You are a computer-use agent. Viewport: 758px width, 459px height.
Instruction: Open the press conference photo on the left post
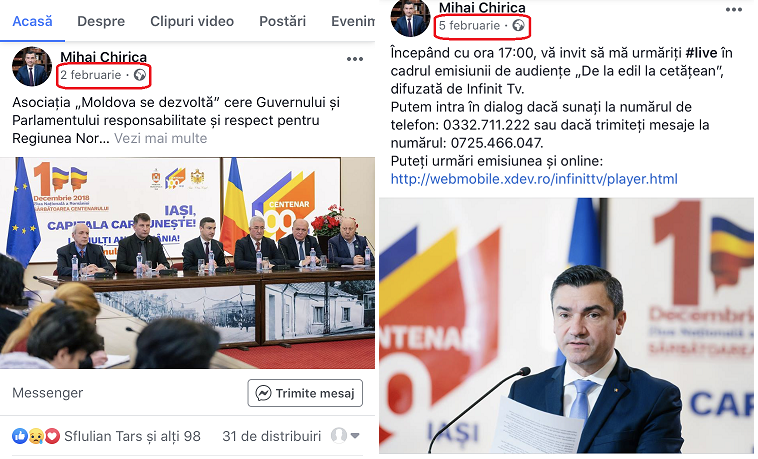[187, 263]
